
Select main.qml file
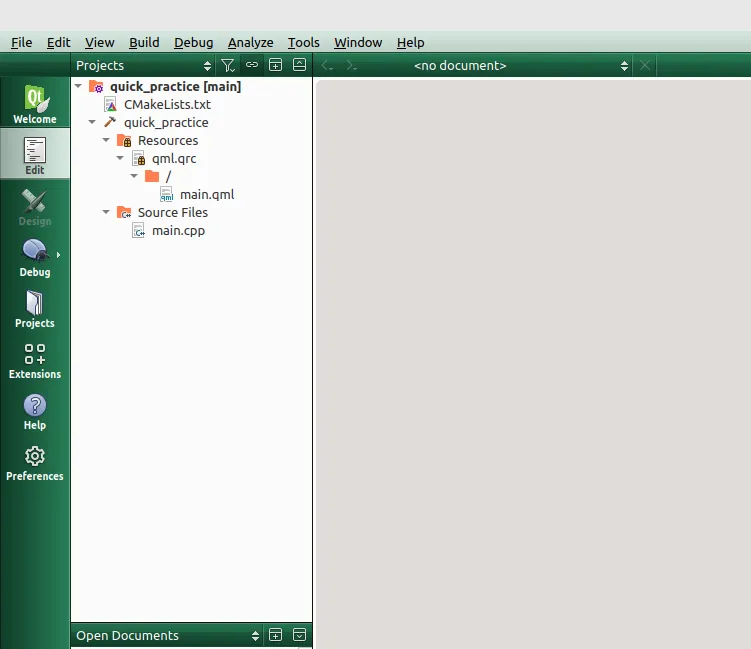click(x=207, y=194)
